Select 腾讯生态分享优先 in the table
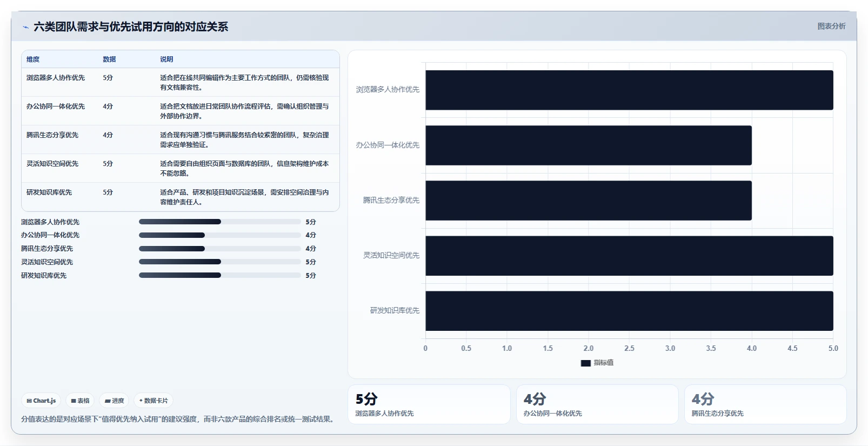This screenshot has height=446, width=868. tap(52, 135)
